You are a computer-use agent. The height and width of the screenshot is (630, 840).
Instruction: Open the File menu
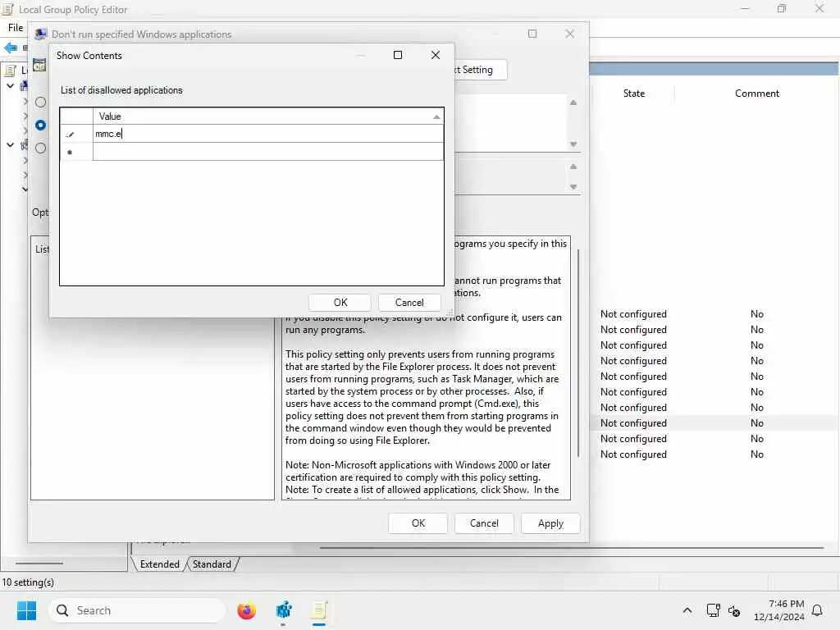tap(16, 27)
